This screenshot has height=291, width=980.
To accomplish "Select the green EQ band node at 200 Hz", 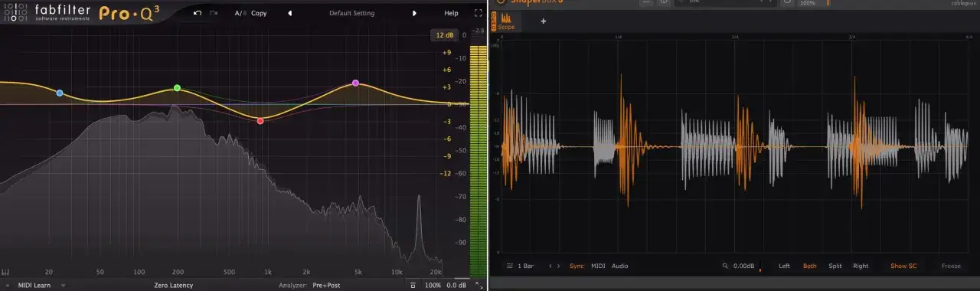I will [x=177, y=88].
